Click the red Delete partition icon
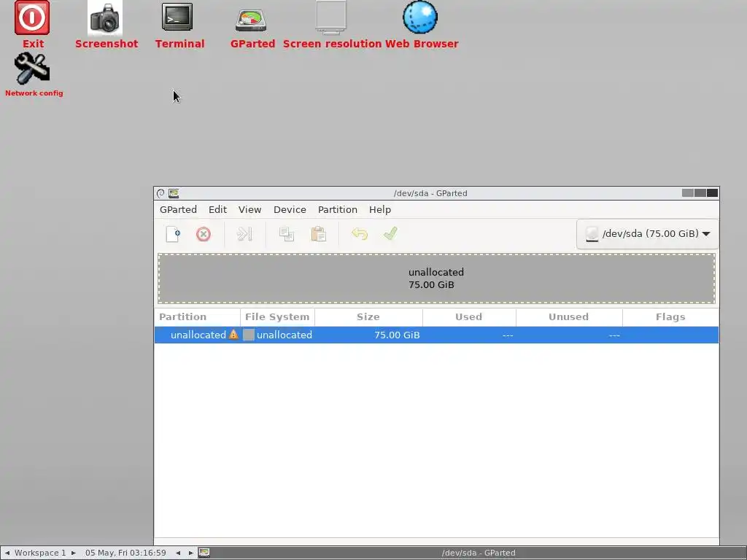The height and width of the screenshot is (560, 747). [x=204, y=234]
